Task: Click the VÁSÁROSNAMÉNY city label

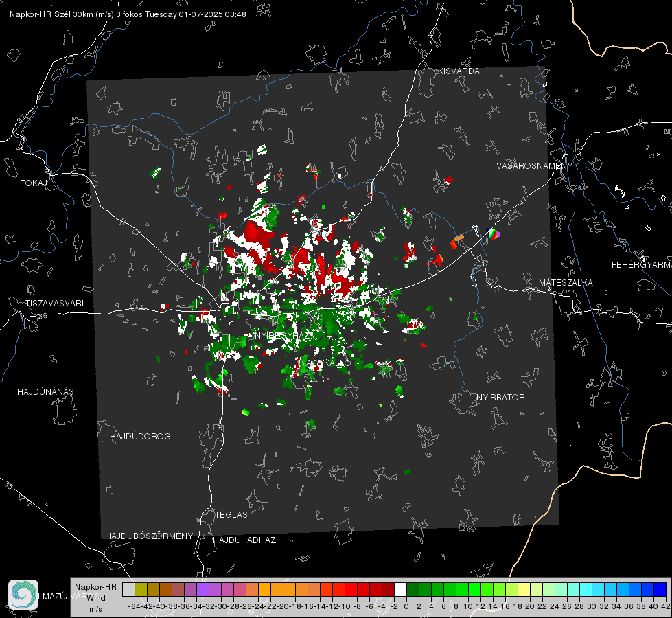Action: click(535, 166)
